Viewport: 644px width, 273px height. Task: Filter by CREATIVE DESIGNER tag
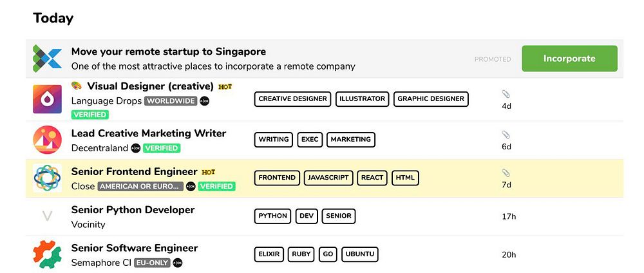[292, 99]
